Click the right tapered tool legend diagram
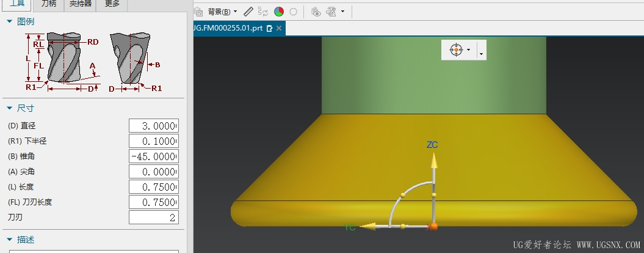 click(135, 62)
